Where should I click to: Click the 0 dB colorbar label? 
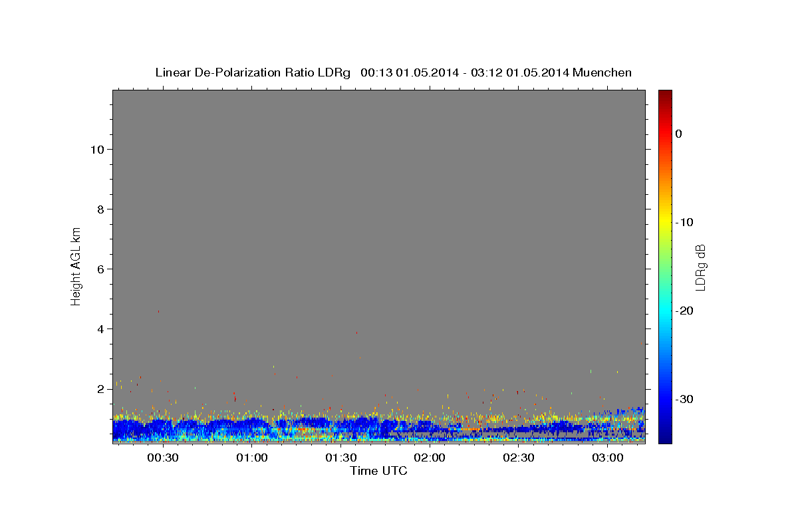[x=678, y=134]
